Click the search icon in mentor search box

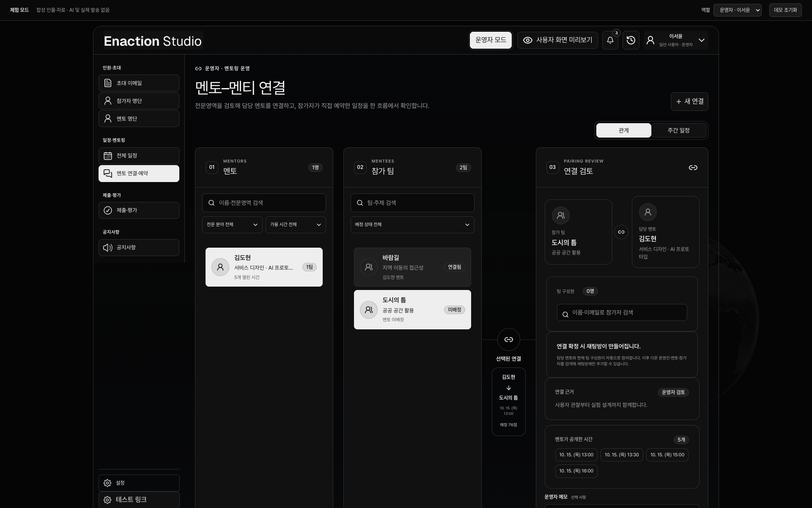[x=211, y=203]
